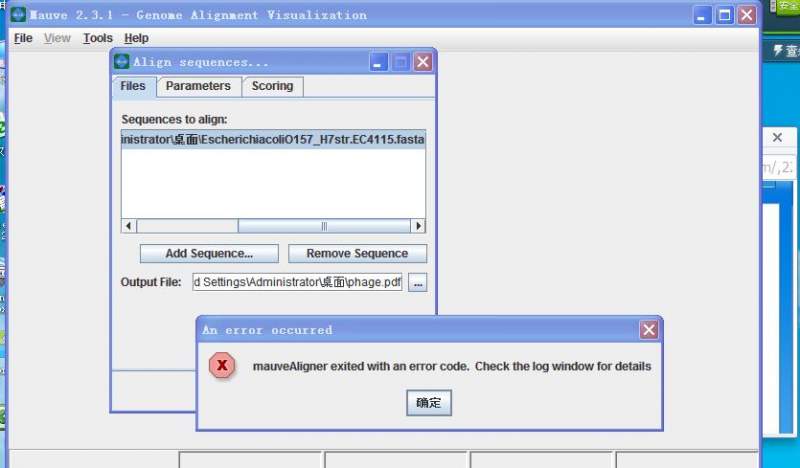Switch to the Files tab
Viewport: 800px width, 468px height.
click(133, 86)
